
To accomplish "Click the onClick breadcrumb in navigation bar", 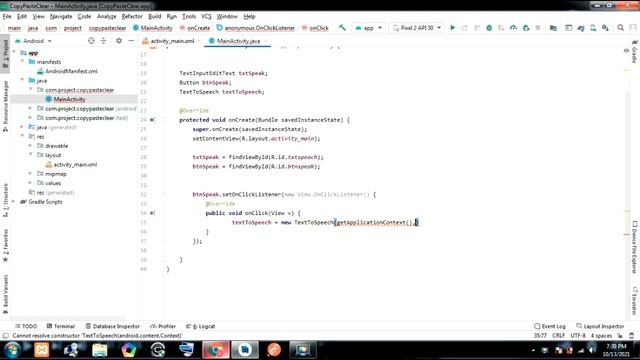I will 319,28.
